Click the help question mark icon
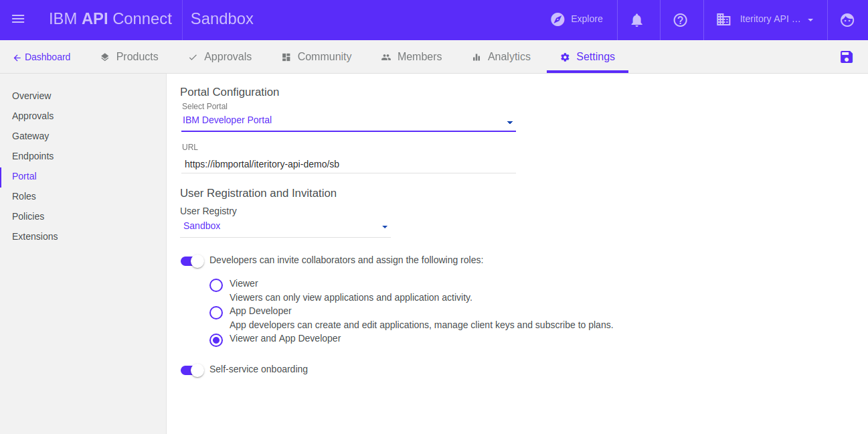The height and width of the screenshot is (434, 868). 680,20
